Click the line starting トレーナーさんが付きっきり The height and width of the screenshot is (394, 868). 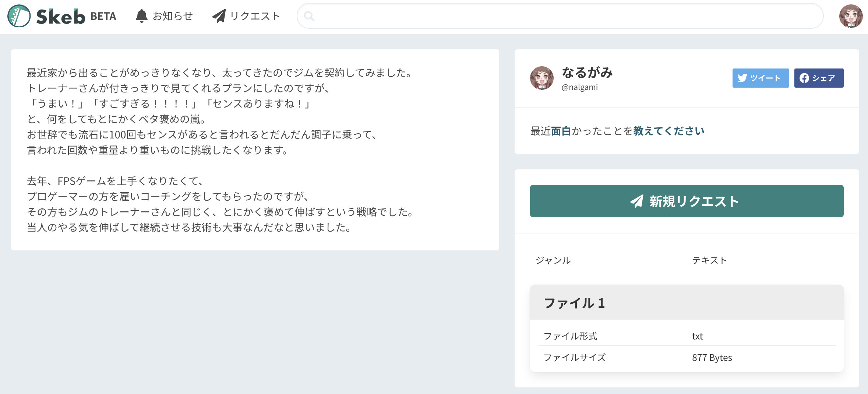(179, 88)
